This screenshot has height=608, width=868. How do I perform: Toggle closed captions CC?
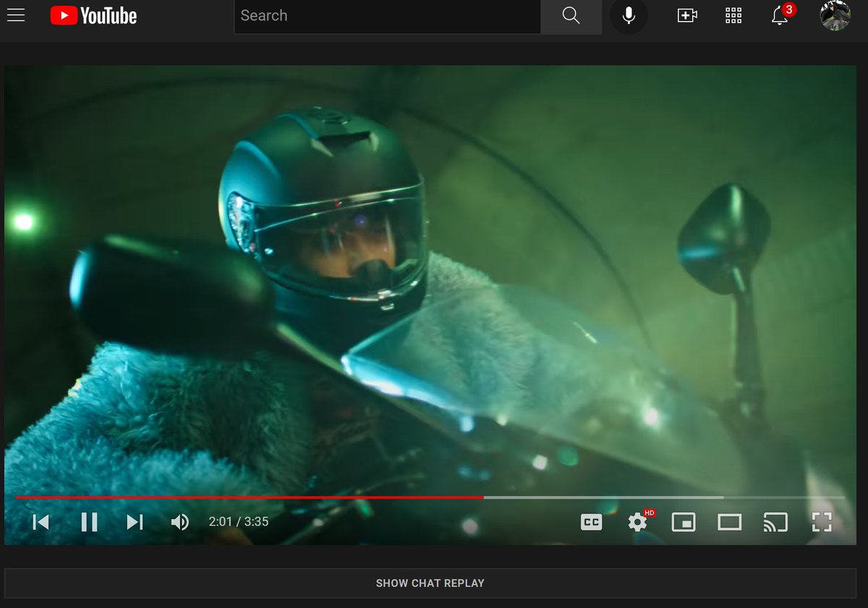pyautogui.click(x=592, y=522)
